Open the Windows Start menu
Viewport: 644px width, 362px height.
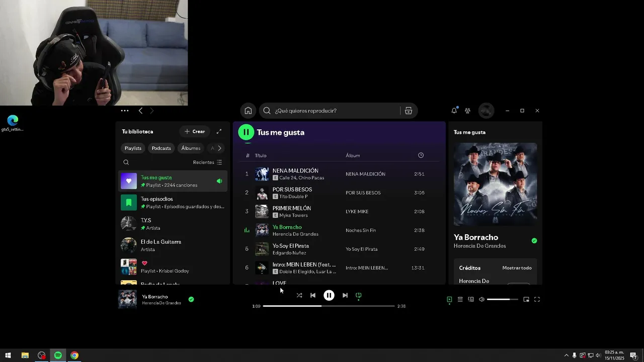8,355
